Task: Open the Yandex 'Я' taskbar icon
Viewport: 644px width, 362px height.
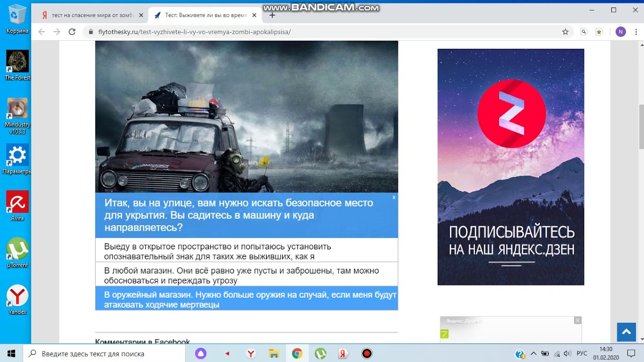Action: (343, 353)
